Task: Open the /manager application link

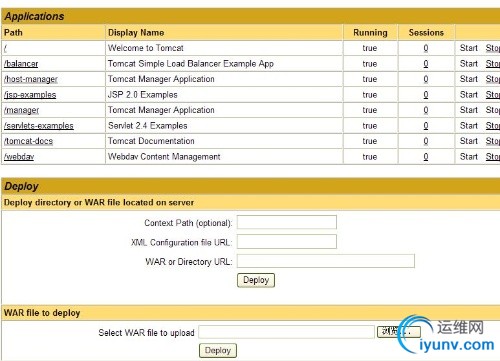Action: tap(21, 110)
